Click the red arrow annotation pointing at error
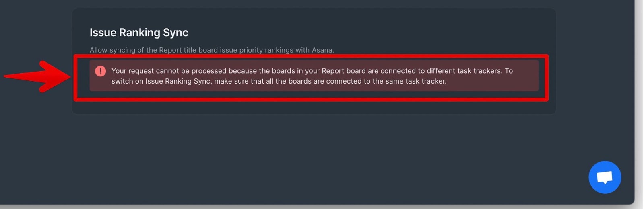The image size is (644, 209). (x=37, y=76)
